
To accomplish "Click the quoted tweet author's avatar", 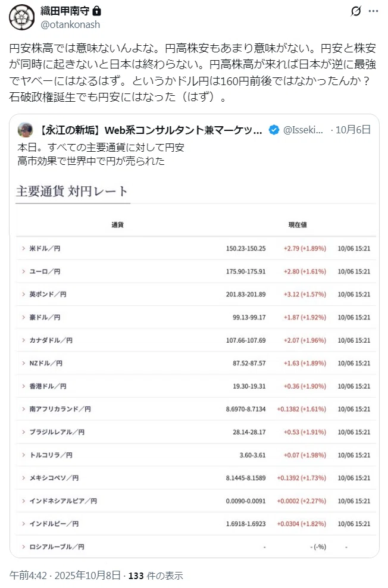I will click(25, 130).
